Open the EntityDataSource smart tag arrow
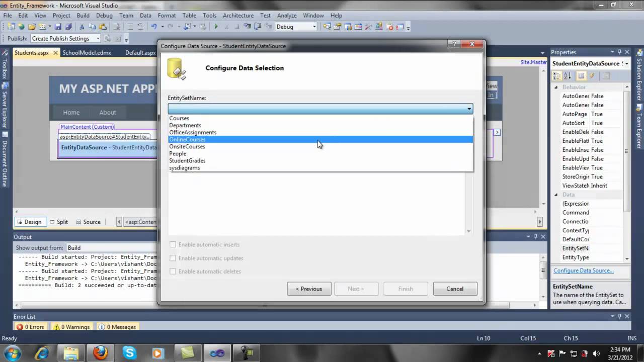Screen dimensions: 644x362 (x=497, y=132)
